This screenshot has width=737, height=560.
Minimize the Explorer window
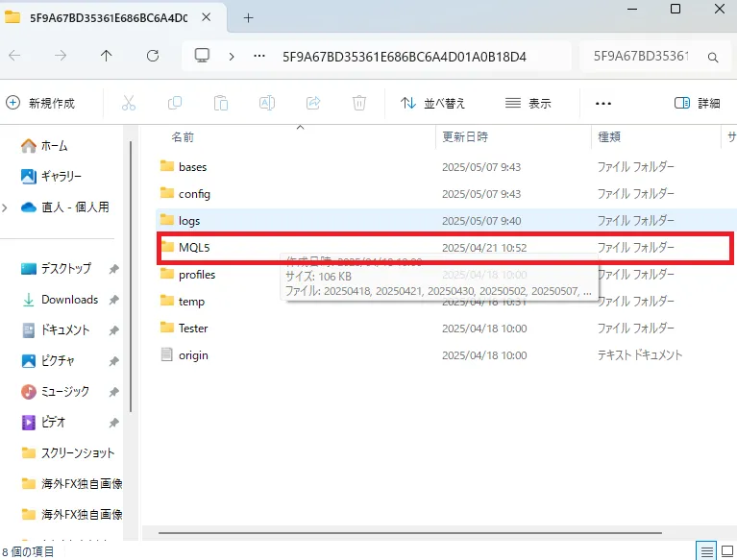coord(632,9)
